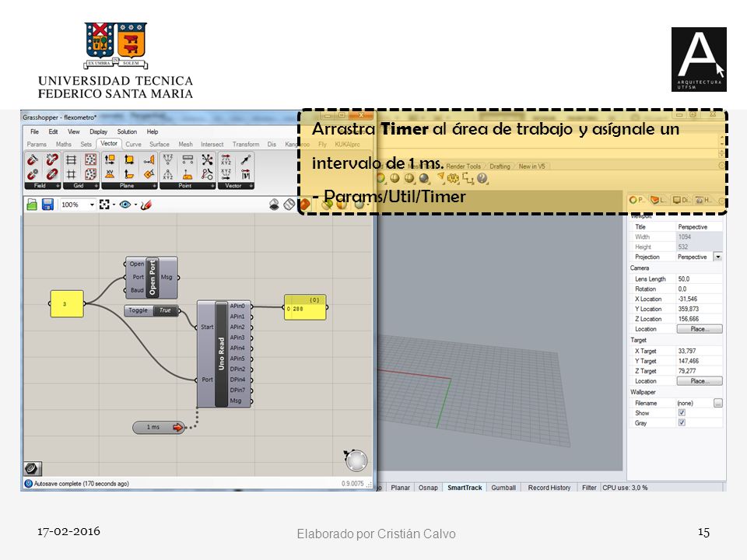Screen dimensions: 747x560
Task: Activate the red Sketch tool icon
Action: [x=146, y=205]
